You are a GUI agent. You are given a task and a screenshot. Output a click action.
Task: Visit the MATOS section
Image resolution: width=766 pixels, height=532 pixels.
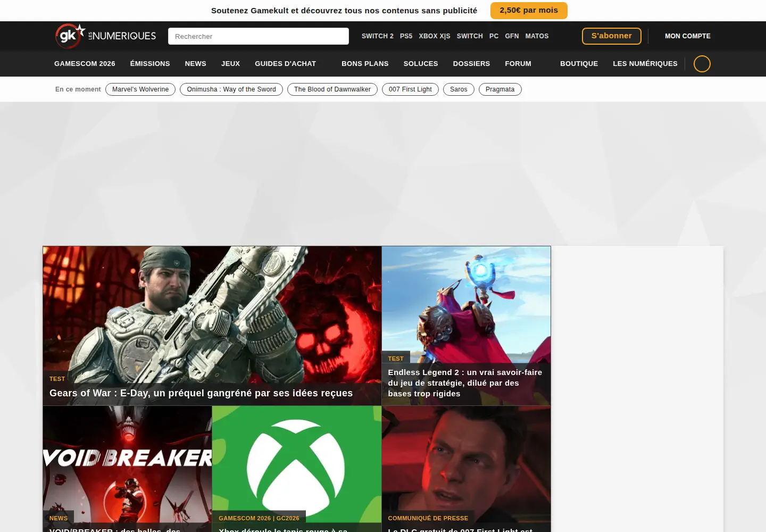pos(537,36)
